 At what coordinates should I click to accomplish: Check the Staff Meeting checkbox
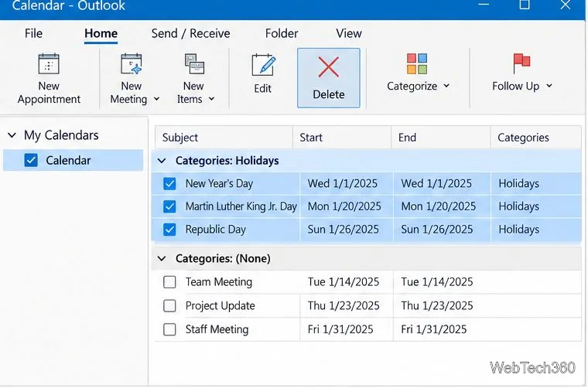point(169,329)
